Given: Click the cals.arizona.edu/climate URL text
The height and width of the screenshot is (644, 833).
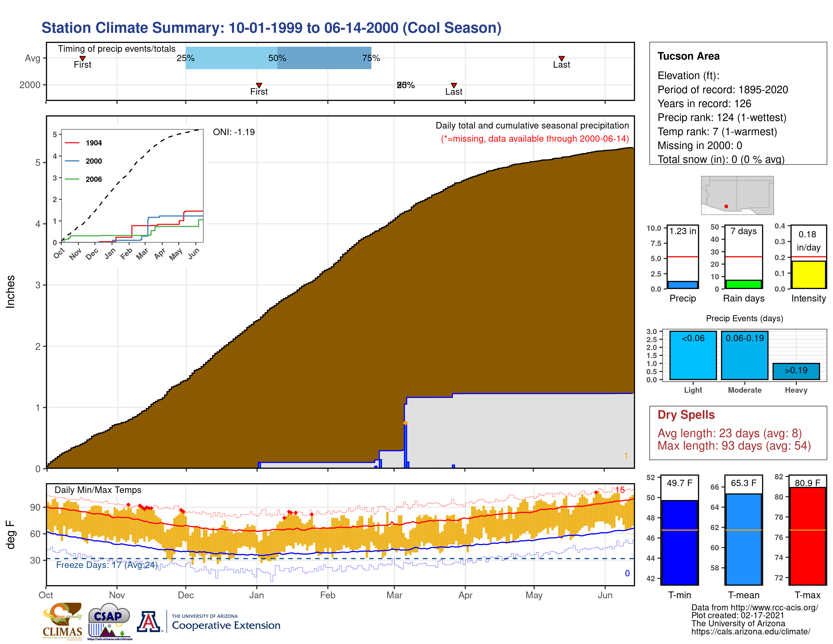Looking at the screenshot, I should click(x=751, y=632).
